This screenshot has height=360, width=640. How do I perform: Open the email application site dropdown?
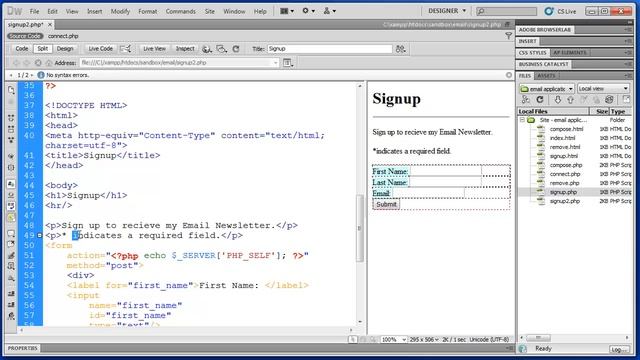547,89
